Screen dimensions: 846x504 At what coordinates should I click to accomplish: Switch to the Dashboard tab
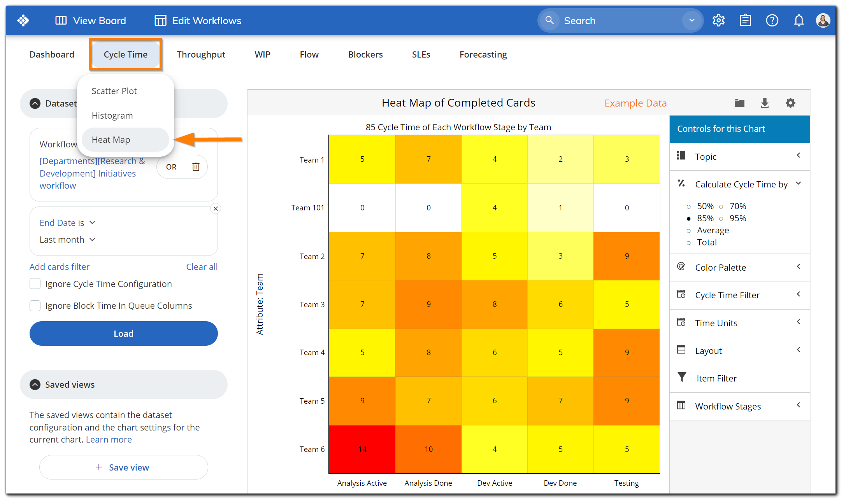tap(52, 54)
